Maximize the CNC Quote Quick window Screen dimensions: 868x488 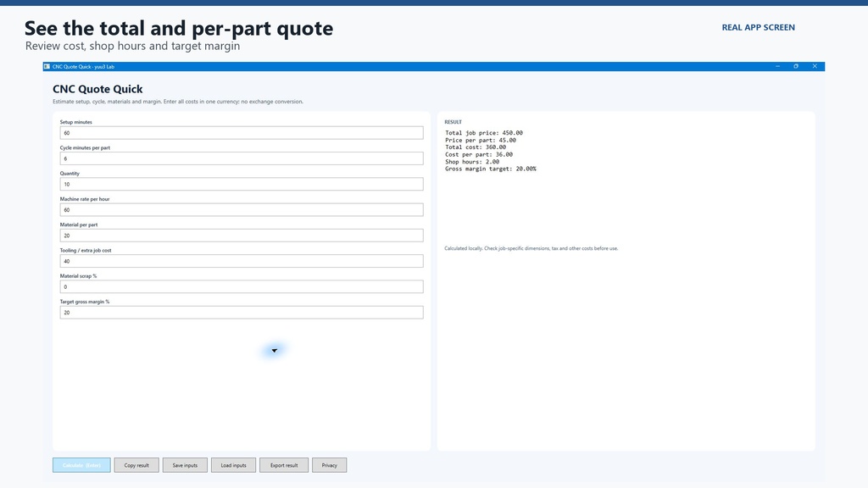pyautogui.click(x=796, y=66)
